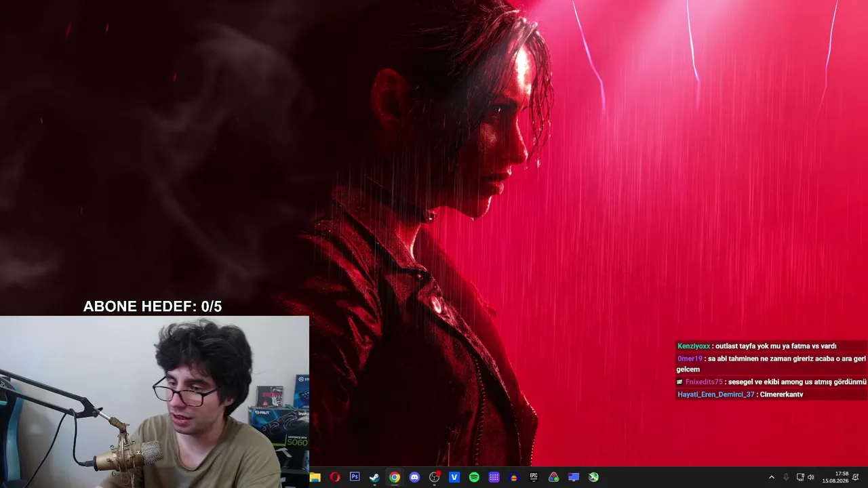Image resolution: width=868 pixels, height=488 pixels.
Task: Open the blue V app taskbar icon
Action: tap(454, 477)
